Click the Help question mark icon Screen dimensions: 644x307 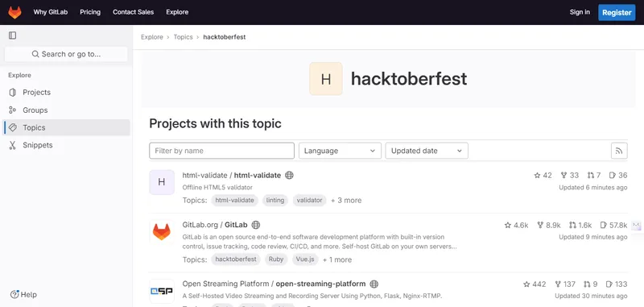(14, 294)
